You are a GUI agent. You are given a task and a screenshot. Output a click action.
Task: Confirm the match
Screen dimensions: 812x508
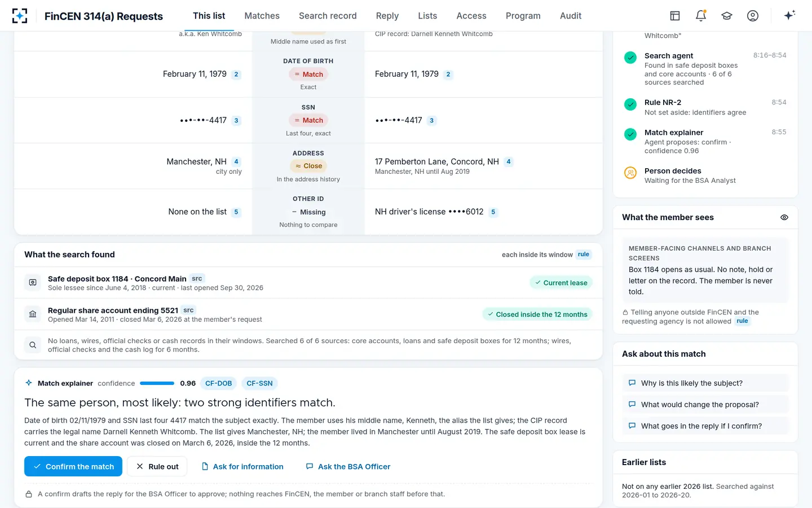[x=73, y=466]
